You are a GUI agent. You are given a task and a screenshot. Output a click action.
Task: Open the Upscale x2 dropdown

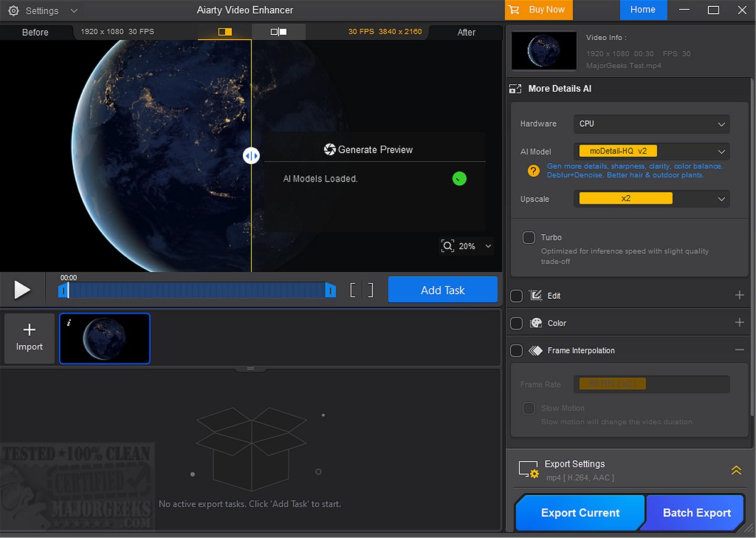(x=651, y=199)
